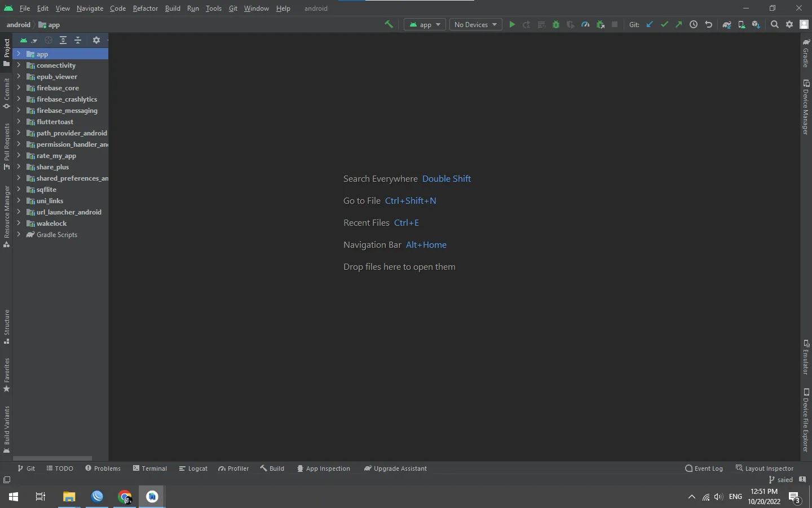Open the Help menu
Image resolution: width=812 pixels, height=508 pixels.
tap(283, 8)
